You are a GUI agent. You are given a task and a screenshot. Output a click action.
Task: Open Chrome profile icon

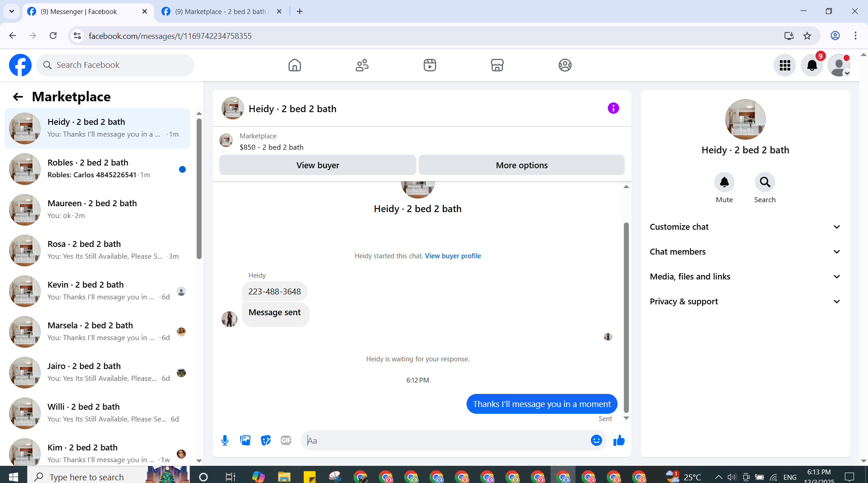pyautogui.click(x=835, y=36)
